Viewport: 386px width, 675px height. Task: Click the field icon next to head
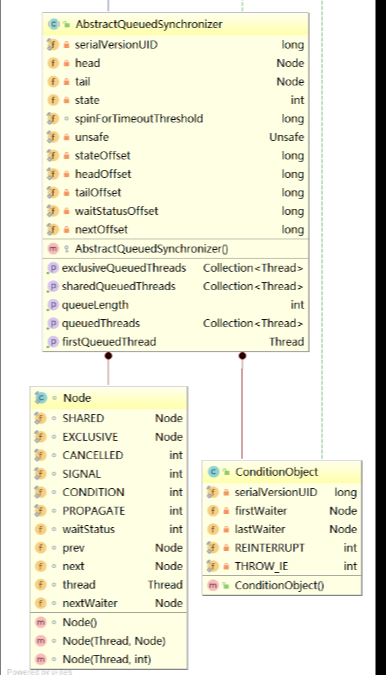pos(53,63)
